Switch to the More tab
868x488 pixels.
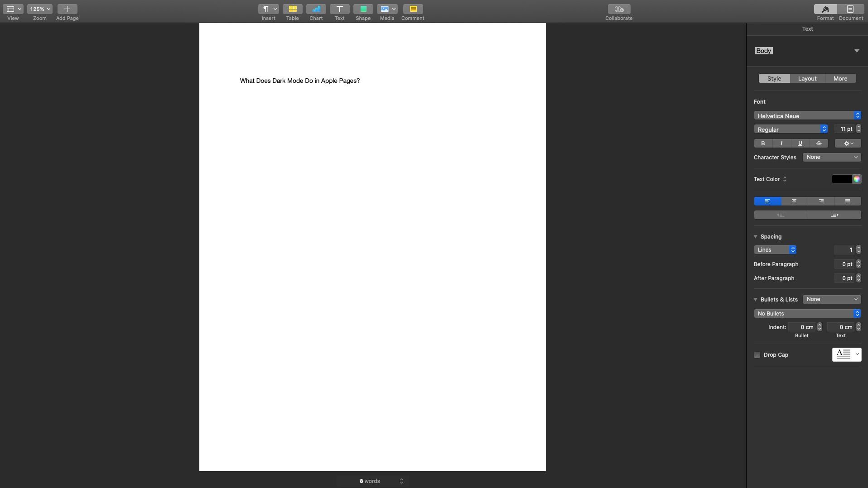[x=840, y=79]
